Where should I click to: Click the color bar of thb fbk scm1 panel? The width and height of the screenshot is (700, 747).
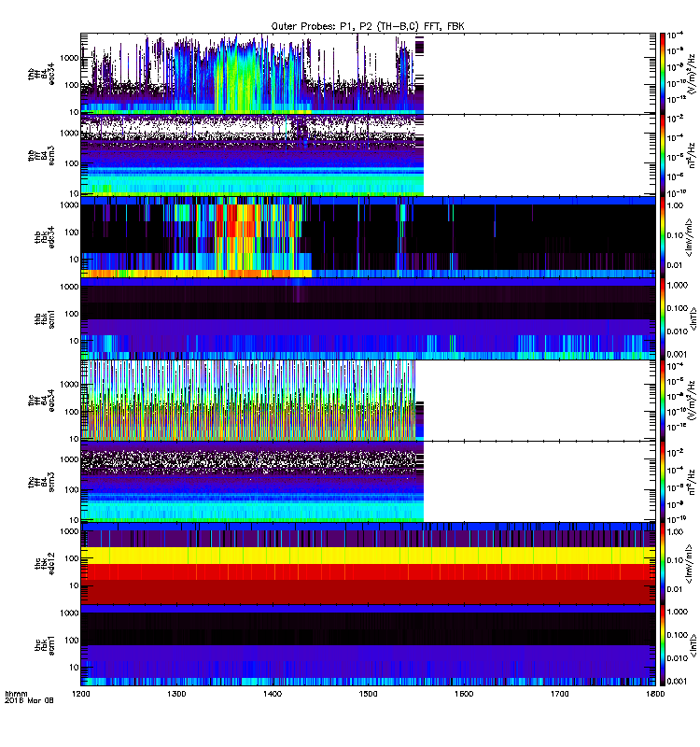point(662,318)
